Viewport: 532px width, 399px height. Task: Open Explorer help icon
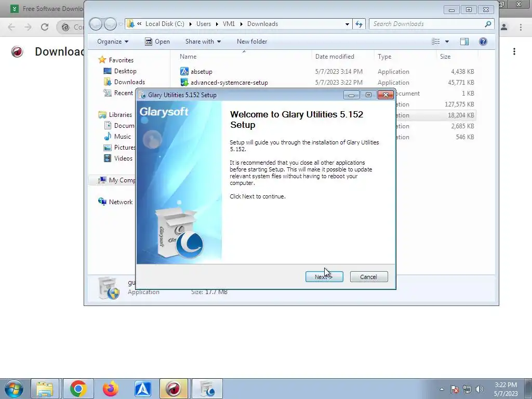[483, 42]
